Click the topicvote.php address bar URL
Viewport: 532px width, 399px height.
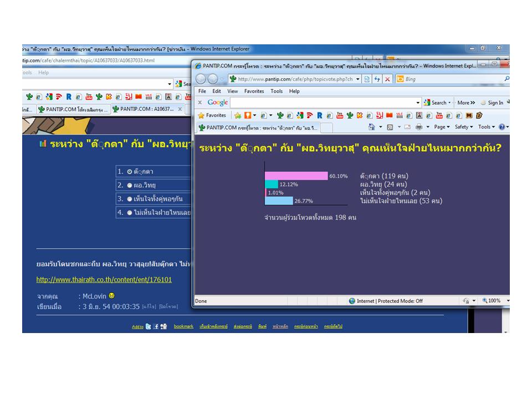point(295,79)
